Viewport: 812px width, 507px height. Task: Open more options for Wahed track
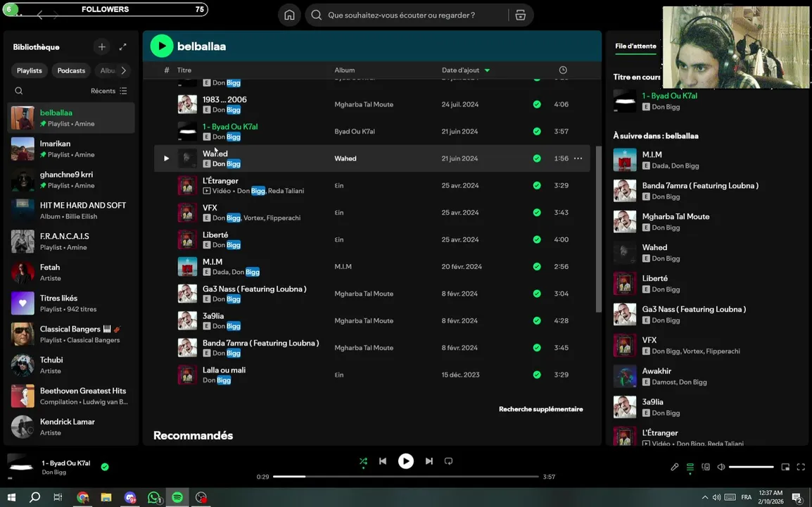point(578,158)
